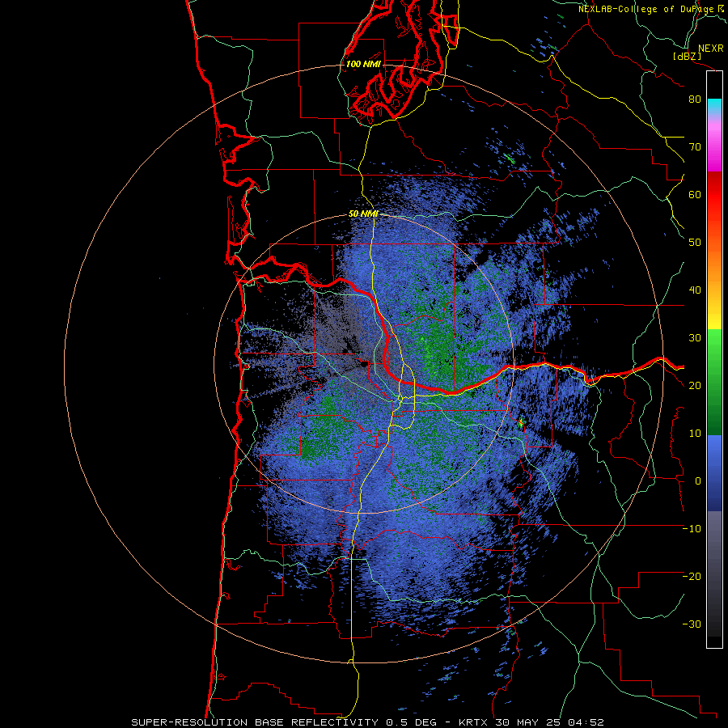The width and height of the screenshot is (728, 728).
Task: Click the "70" value on the dBZ scale
Action: [695, 147]
